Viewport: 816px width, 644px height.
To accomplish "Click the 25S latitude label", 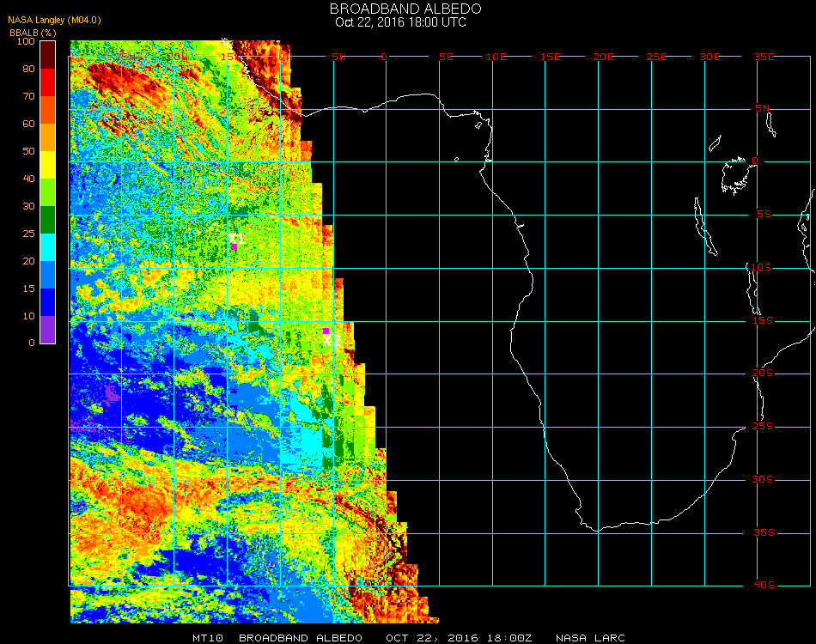I will [x=763, y=427].
